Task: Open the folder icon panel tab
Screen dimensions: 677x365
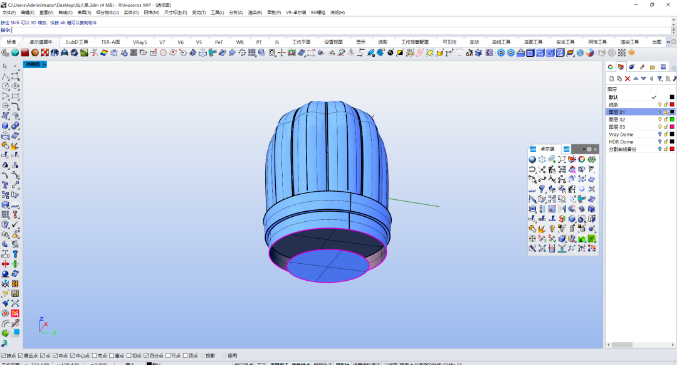Action: pyautogui.click(x=652, y=67)
